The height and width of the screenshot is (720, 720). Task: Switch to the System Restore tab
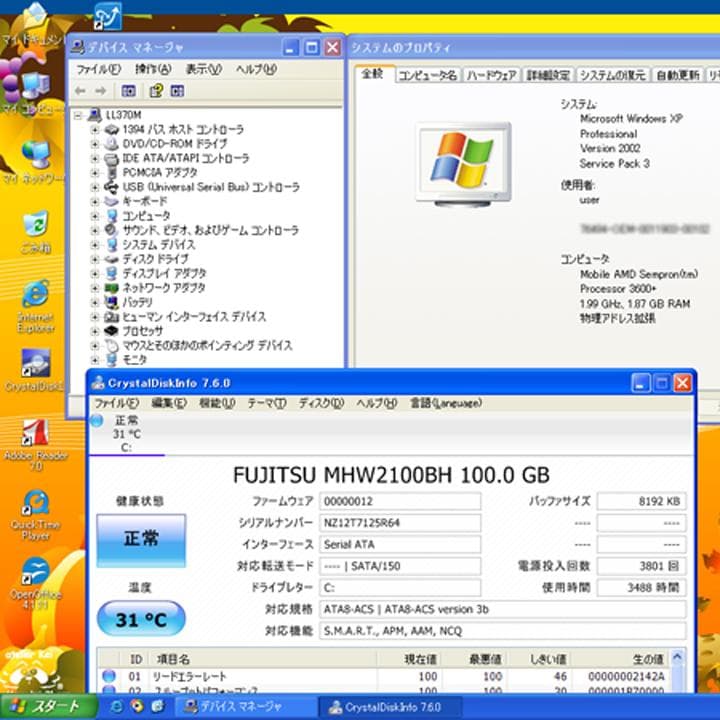[613, 75]
